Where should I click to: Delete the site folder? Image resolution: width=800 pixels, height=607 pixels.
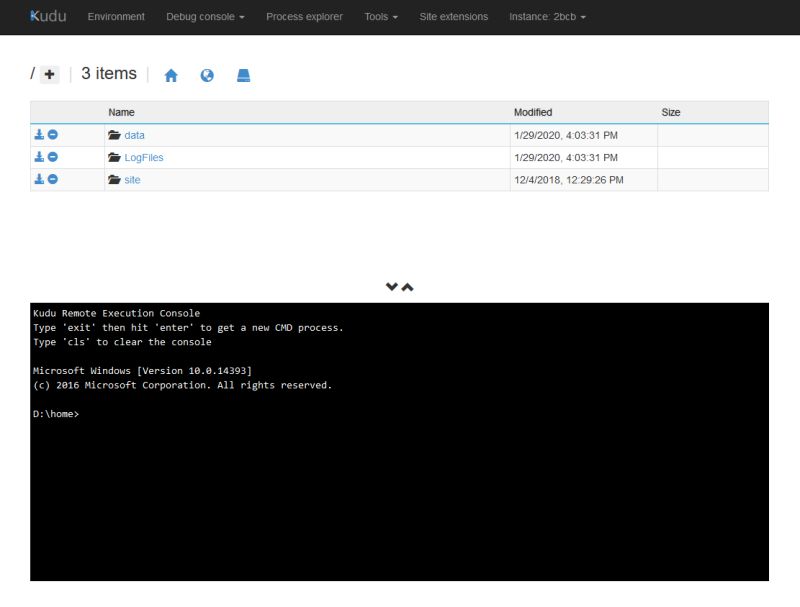pos(53,179)
